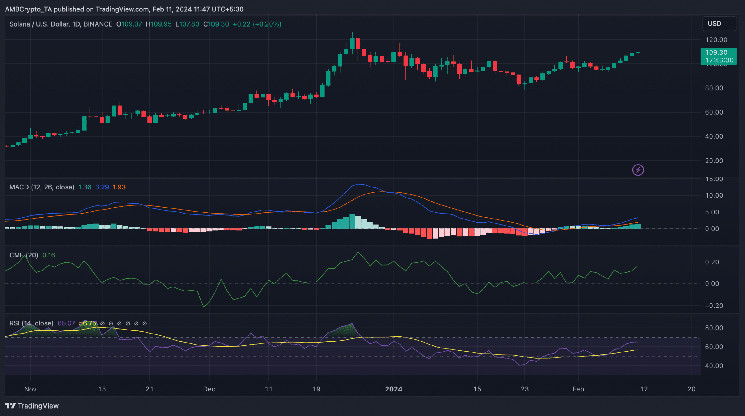745x416 pixels.
Task: Click the 21 date label on time axis
Action: [149, 389]
